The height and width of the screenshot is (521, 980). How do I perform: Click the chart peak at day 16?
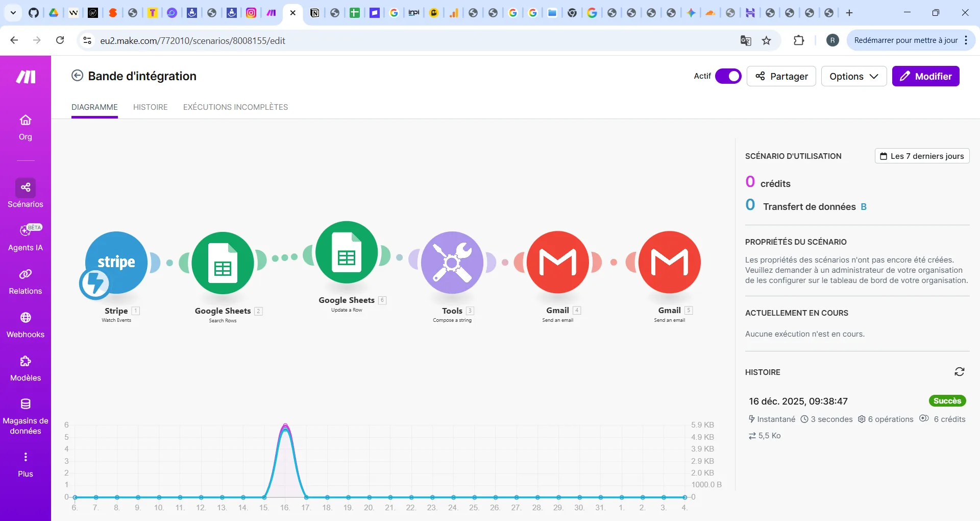click(285, 425)
